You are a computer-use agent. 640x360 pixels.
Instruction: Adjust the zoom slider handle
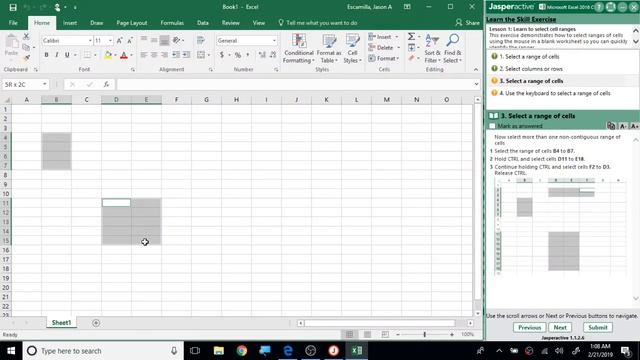point(424,335)
